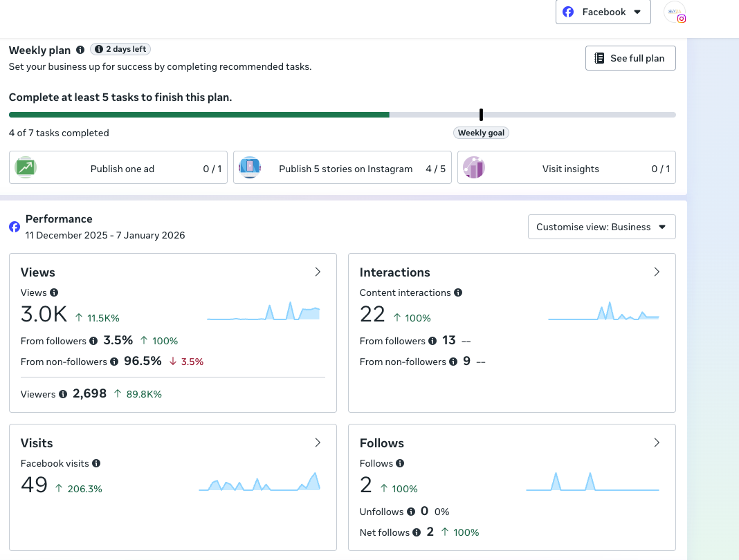Image resolution: width=739 pixels, height=560 pixels.
Task: Click info icon next to Views metric
Action: 54,292
